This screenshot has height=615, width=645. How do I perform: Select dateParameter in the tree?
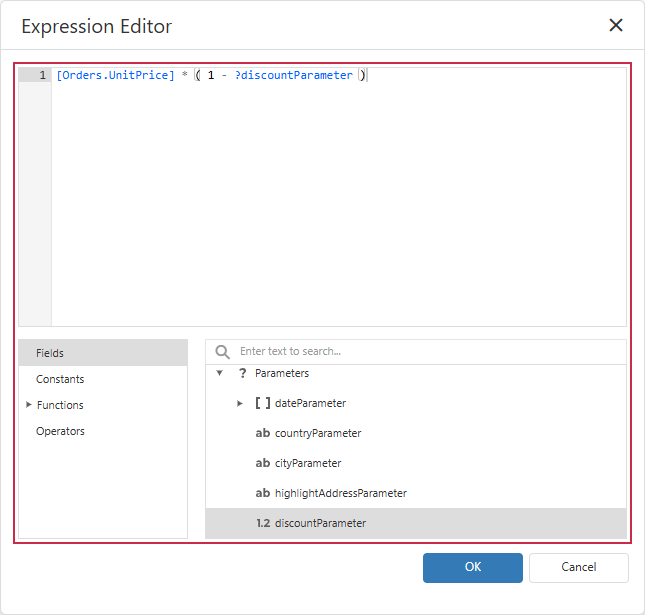pyautogui.click(x=416, y=403)
